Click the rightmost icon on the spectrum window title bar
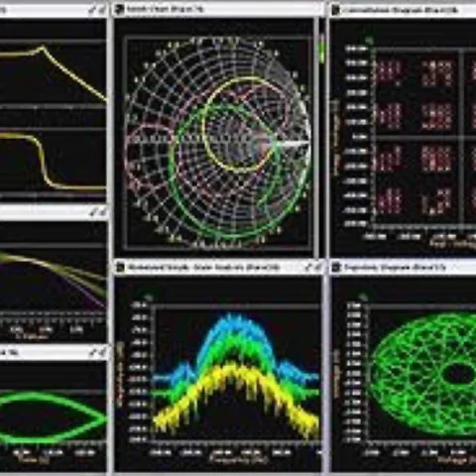 click(318, 267)
